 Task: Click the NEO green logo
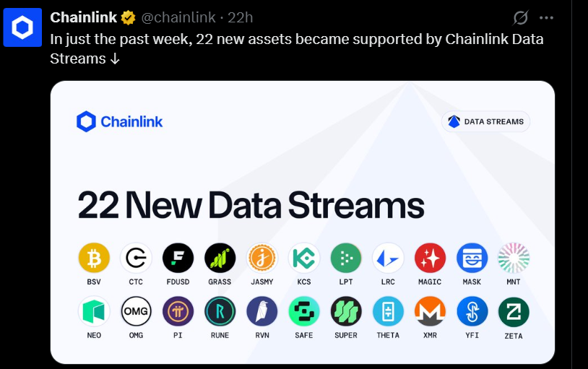94,311
